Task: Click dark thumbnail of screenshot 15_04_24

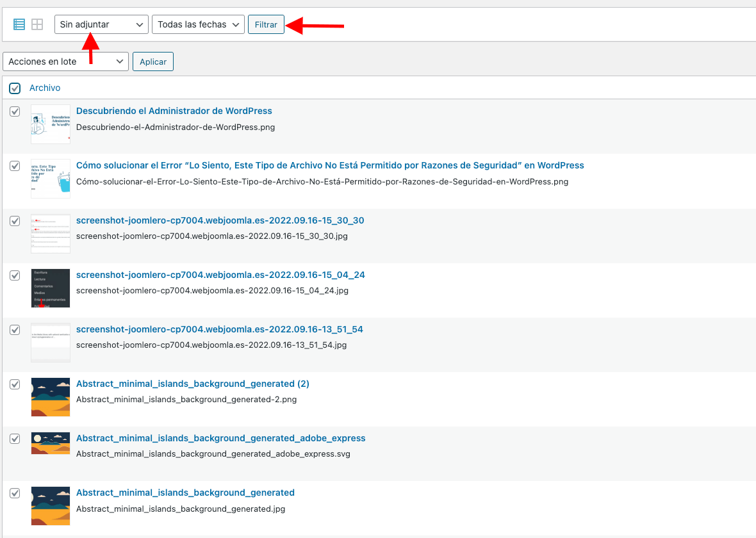Action: [51, 288]
